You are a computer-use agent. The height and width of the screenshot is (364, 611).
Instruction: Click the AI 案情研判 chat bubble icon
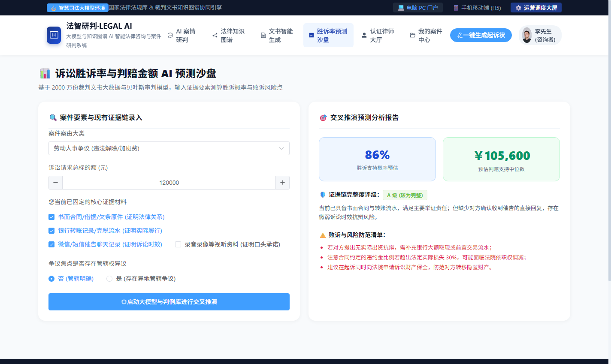[x=170, y=35]
